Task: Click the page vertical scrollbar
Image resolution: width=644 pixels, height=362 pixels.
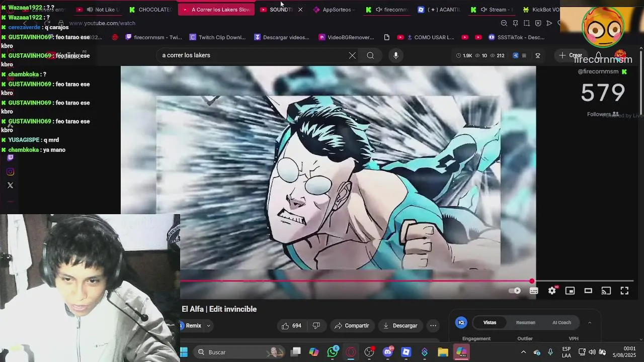Action: click(641, 83)
